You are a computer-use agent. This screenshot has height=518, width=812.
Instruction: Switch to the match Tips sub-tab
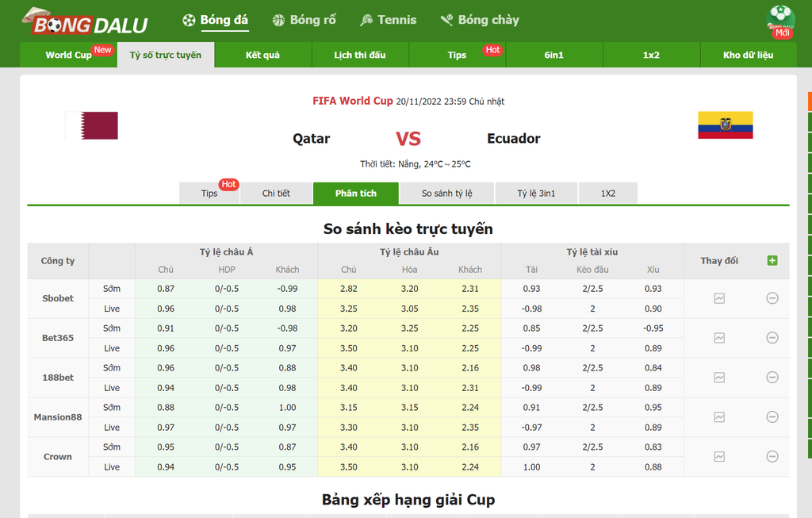pos(209,194)
